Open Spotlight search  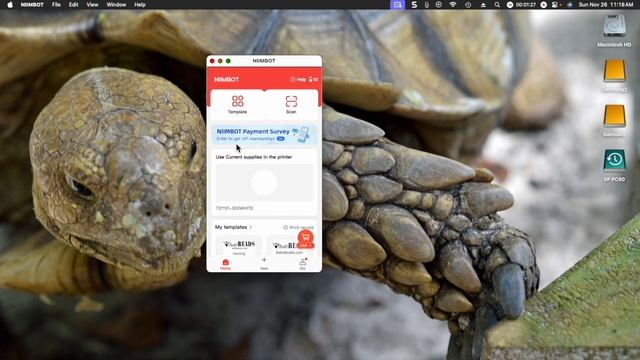[x=497, y=5]
